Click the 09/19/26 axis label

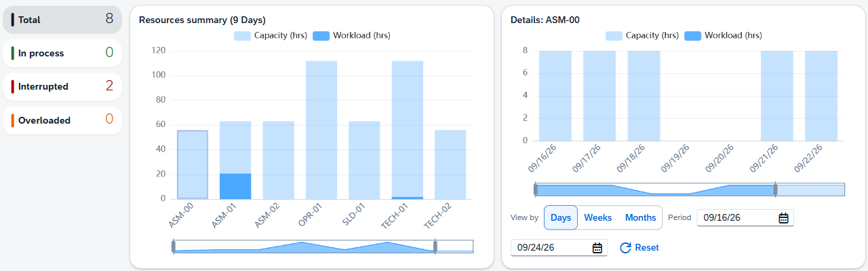(x=675, y=158)
